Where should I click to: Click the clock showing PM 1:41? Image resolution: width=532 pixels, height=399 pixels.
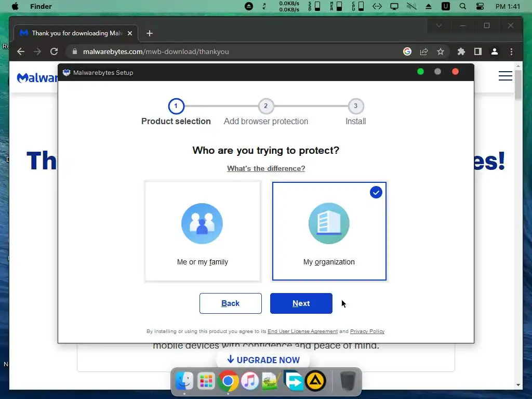[508, 6]
